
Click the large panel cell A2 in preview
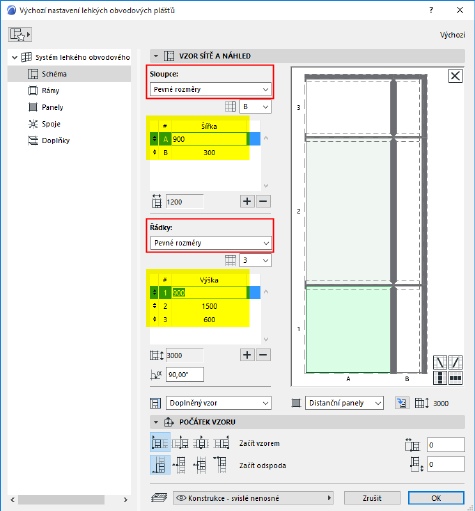348,212
